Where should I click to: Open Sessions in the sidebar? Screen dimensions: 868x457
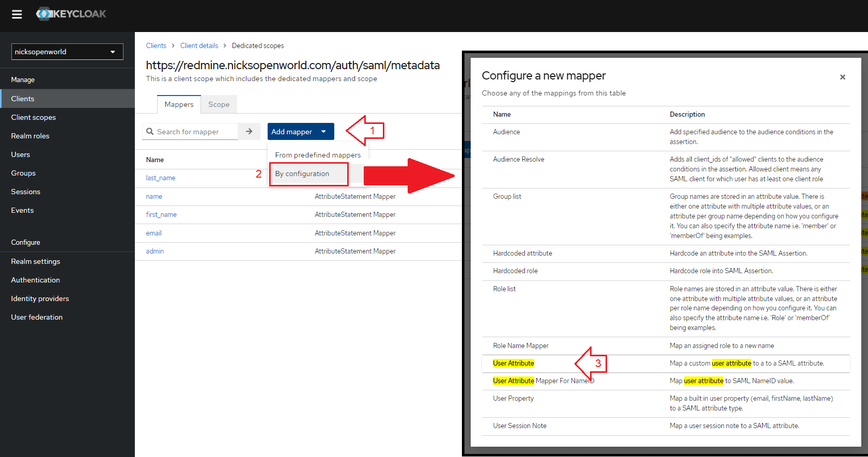tap(67, 192)
